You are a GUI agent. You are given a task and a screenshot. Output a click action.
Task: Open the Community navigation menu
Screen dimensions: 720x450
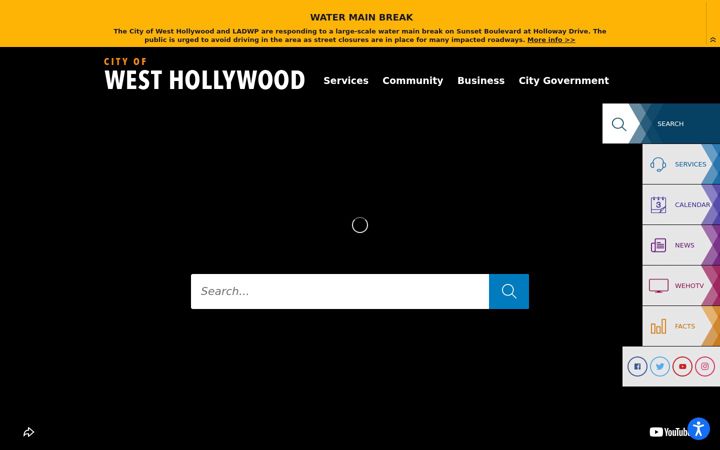pyautogui.click(x=413, y=80)
